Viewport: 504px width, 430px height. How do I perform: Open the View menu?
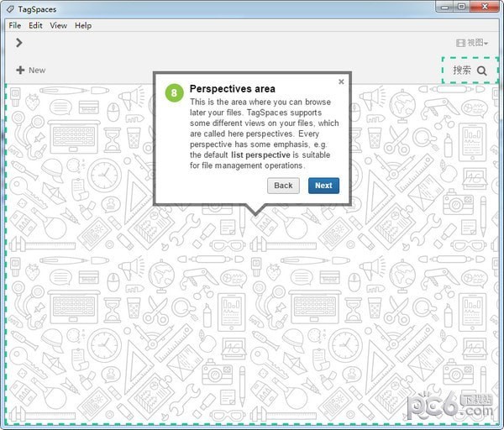tap(58, 25)
